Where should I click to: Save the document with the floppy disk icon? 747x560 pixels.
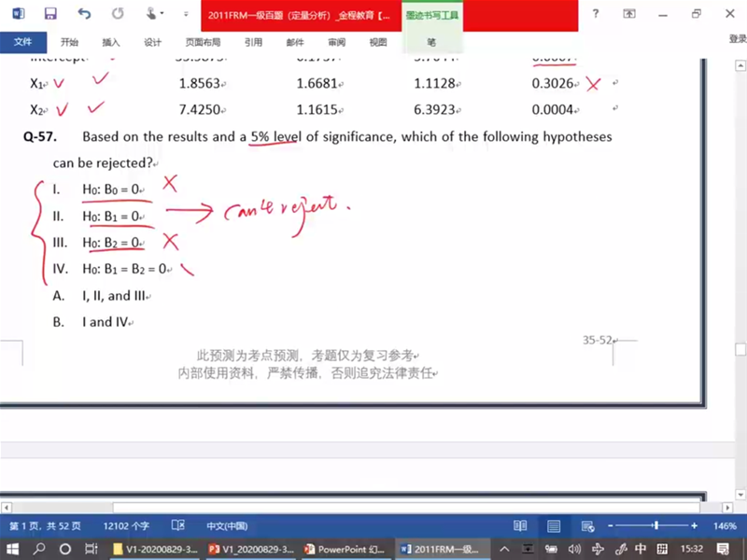(x=50, y=13)
